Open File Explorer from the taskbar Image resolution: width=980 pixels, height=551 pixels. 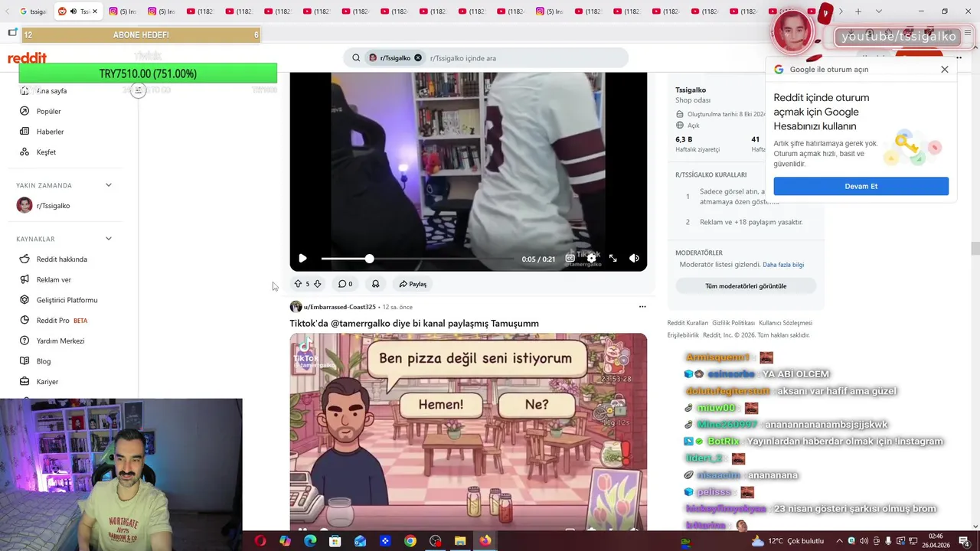coord(460,541)
